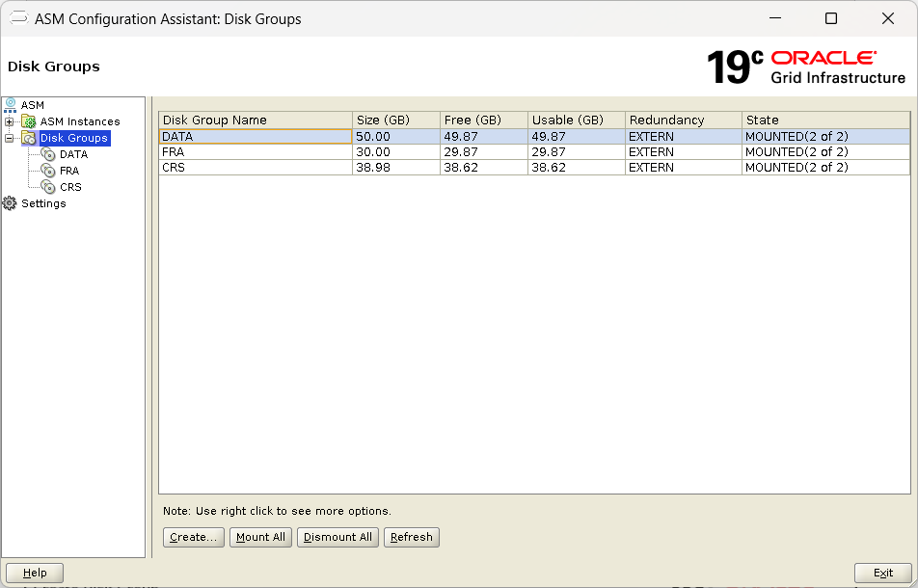Image resolution: width=918 pixels, height=588 pixels.
Task: Click MOUNTED(2 of 2) in FRA row
Action: (826, 152)
